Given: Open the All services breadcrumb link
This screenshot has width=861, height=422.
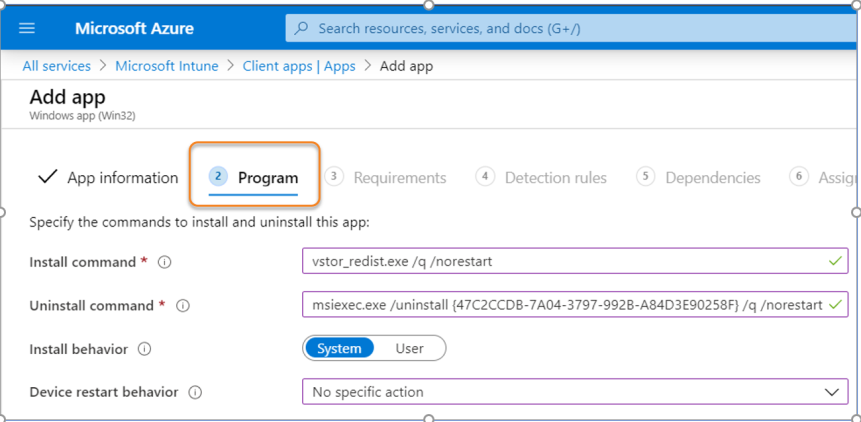Looking at the screenshot, I should pyautogui.click(x=56, y=66).
